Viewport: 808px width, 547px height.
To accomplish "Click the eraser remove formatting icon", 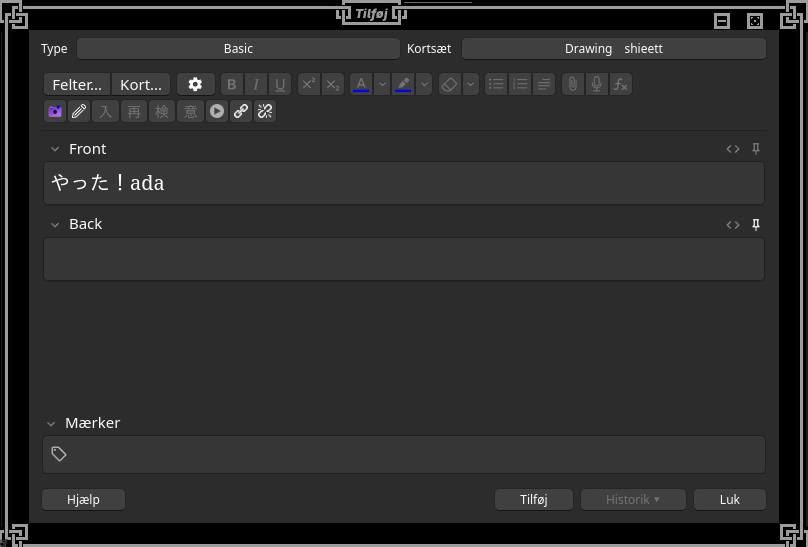I will [x=449, y=84].
